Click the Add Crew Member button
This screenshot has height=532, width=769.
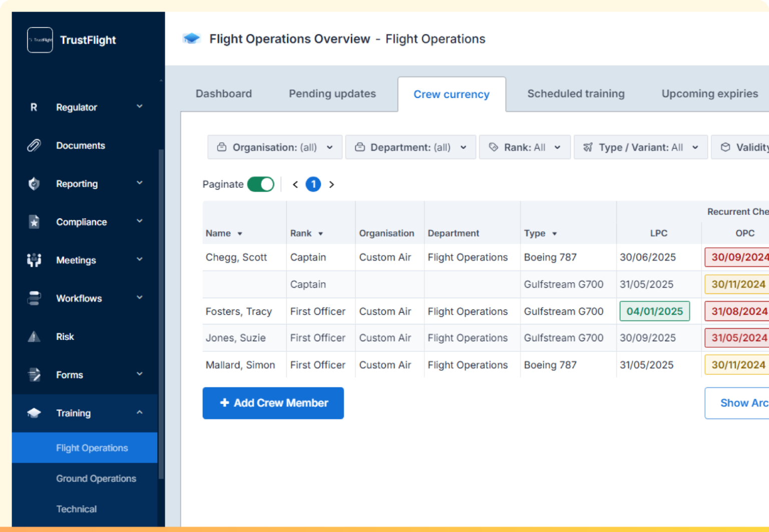[273, 403]
